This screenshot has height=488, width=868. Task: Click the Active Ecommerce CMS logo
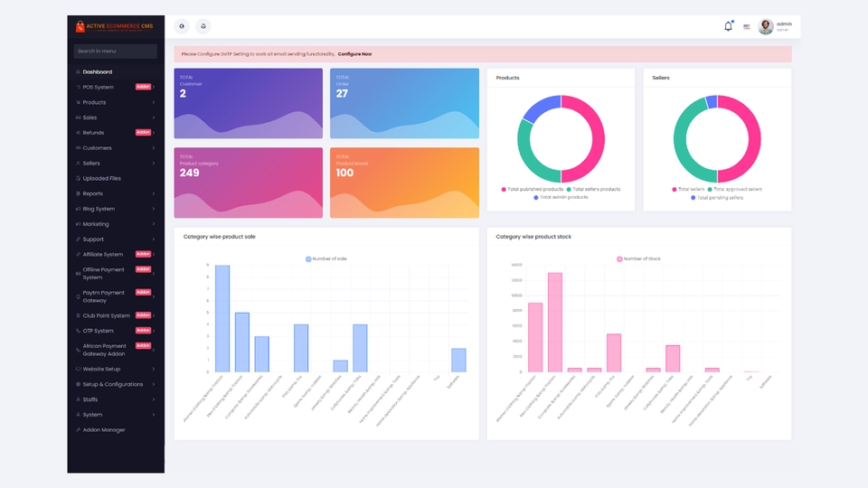(x=115, y=26)
